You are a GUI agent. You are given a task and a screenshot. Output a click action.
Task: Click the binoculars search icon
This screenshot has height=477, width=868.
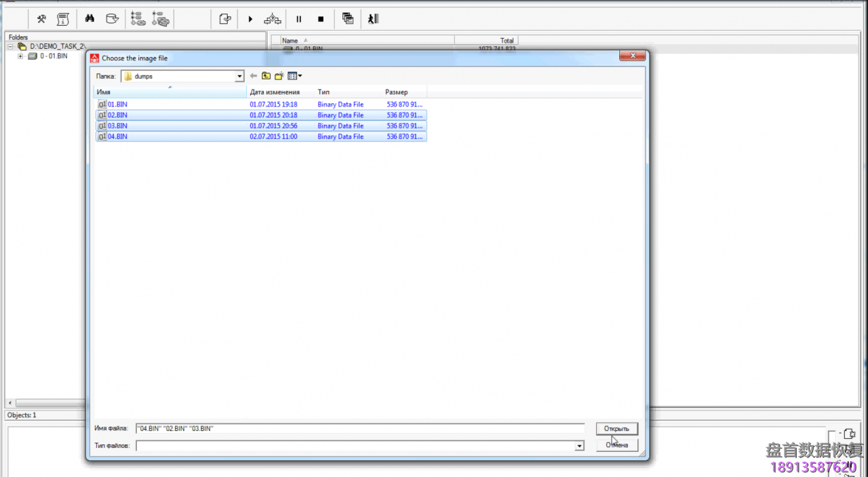point(90,19)
